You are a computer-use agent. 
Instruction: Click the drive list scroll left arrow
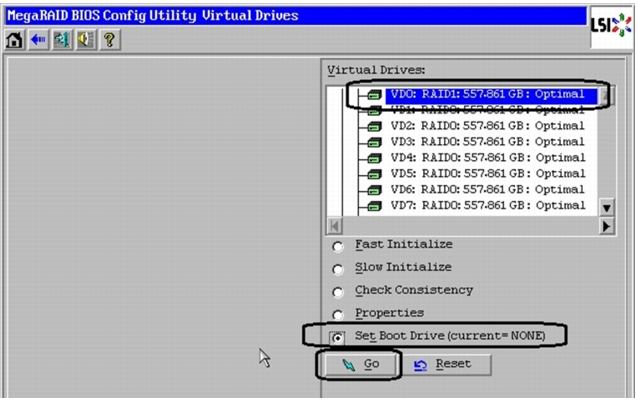click(x=335, y=226)
